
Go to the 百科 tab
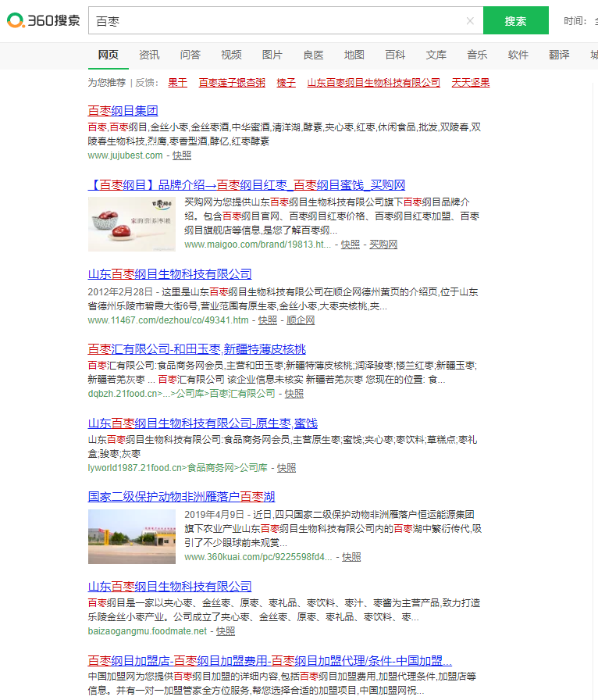pos(395,55)
